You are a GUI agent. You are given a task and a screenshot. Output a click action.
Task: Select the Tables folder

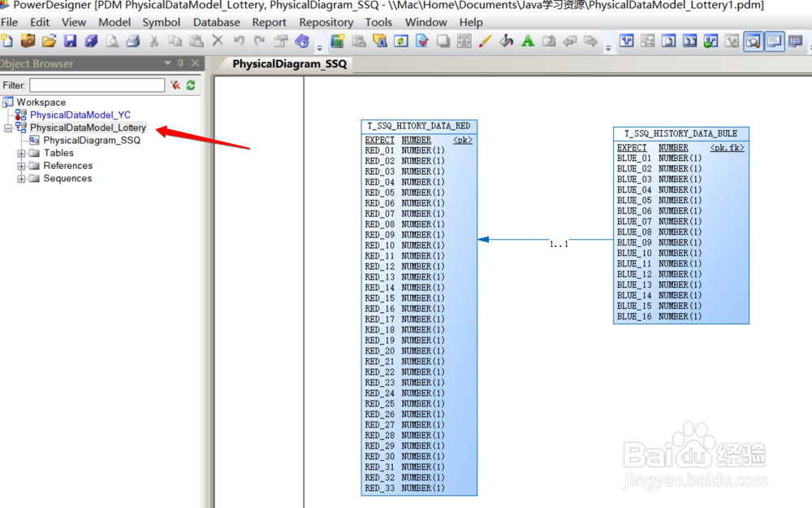[x=58, y=153]
